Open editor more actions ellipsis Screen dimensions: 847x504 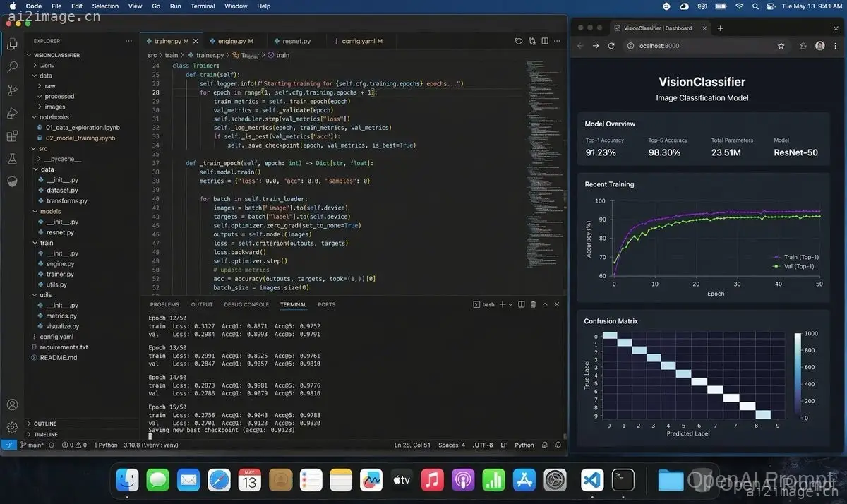pos(557,41)
